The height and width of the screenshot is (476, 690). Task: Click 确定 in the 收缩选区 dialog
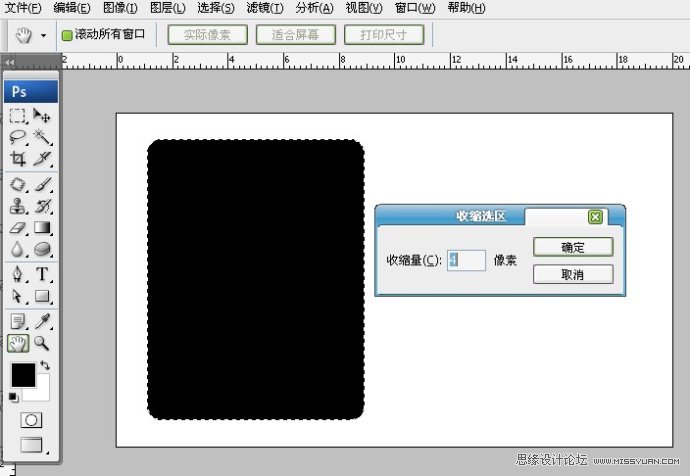pyautogui.click(x=573, y=247)
